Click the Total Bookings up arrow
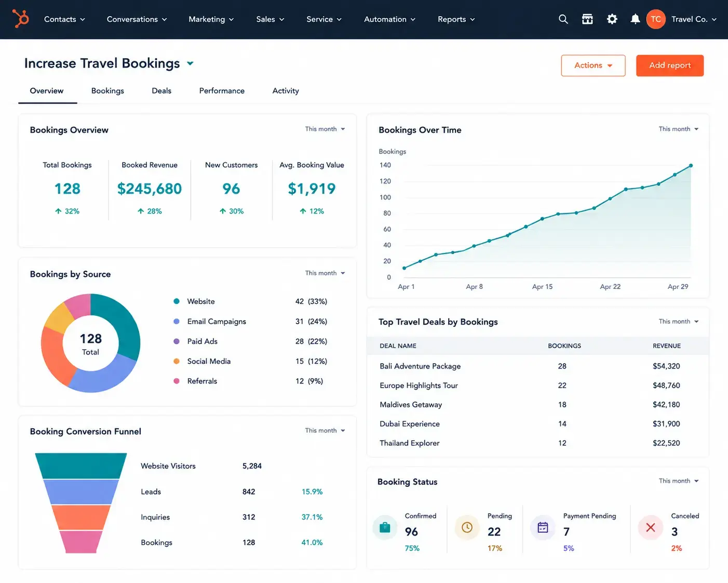 [x=58, y=211]
